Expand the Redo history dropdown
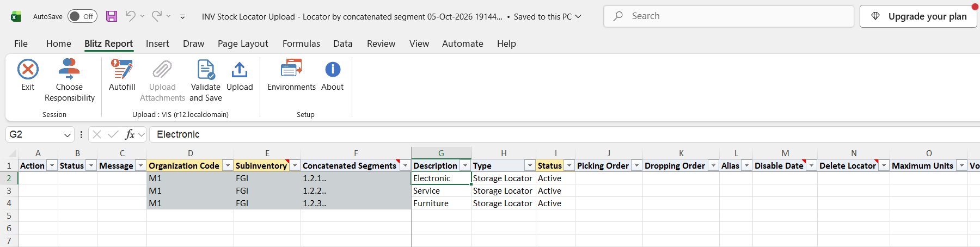Image resolution: width=980 pixels, height=247 pixels. click(x=168, y=16)
